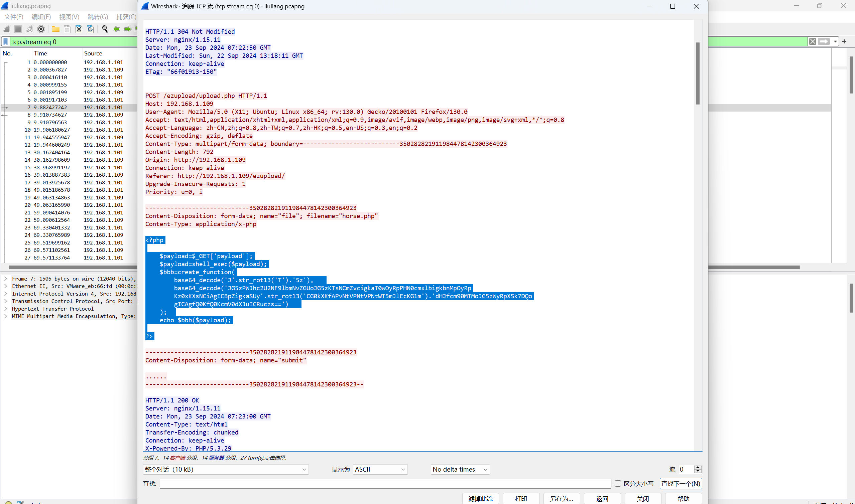
Task: Add filter button with plus icon
Action: point(844,41)
